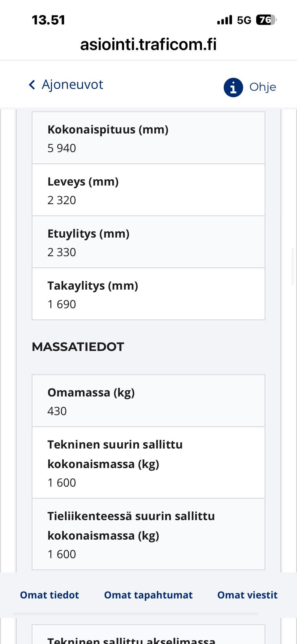Go back via the Ajoneuvot link

point(72,85)
